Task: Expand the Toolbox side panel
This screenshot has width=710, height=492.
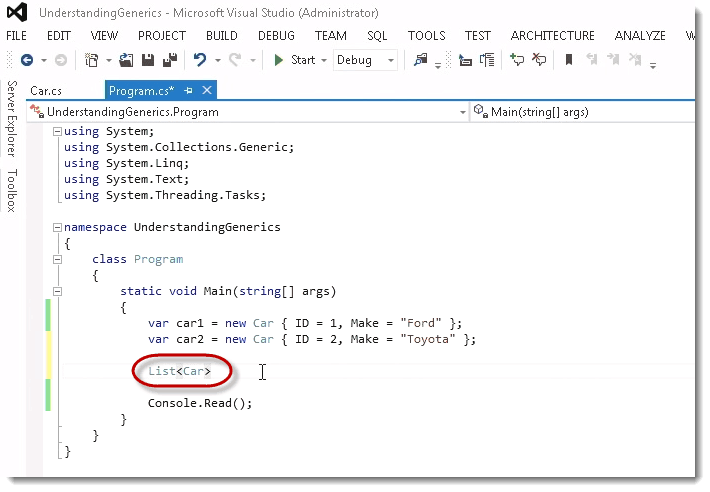Action: pyautogui.click(x=12, y=191)
